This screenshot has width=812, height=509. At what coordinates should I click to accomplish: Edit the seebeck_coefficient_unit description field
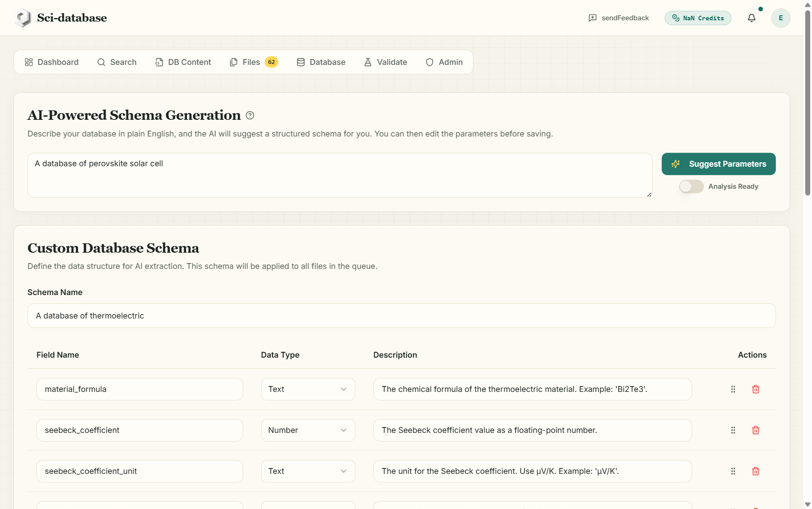(532, 471)
